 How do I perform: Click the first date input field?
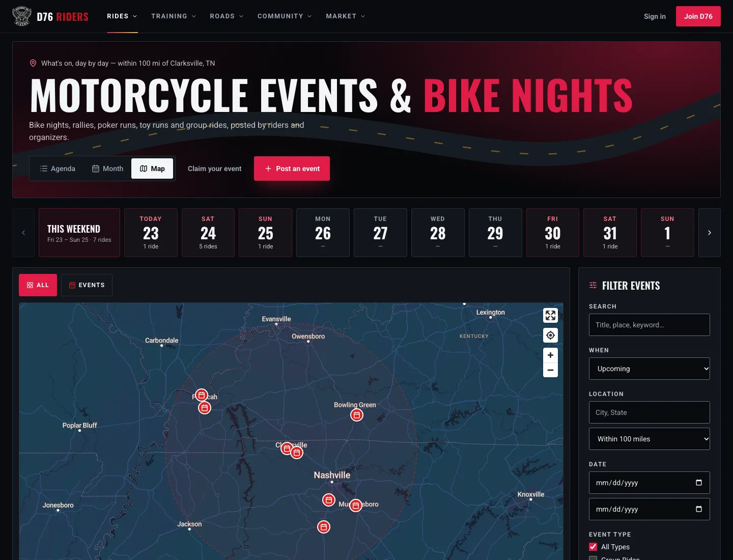click(x=650, y=483)
